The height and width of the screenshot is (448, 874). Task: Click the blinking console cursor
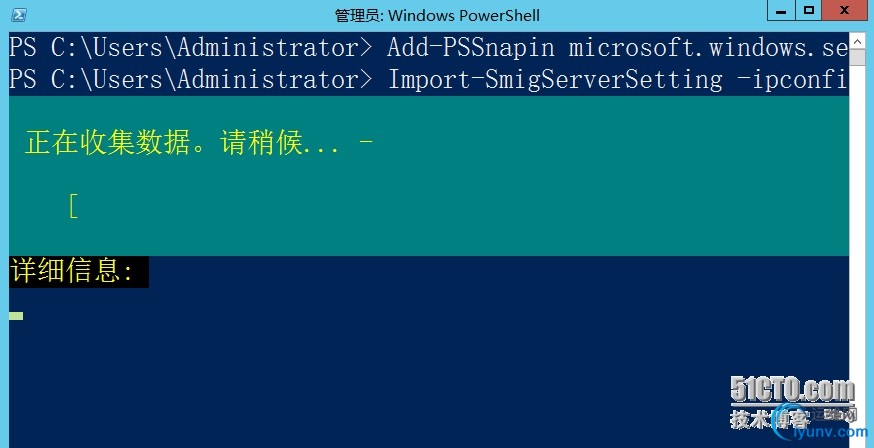pos(15,316)
